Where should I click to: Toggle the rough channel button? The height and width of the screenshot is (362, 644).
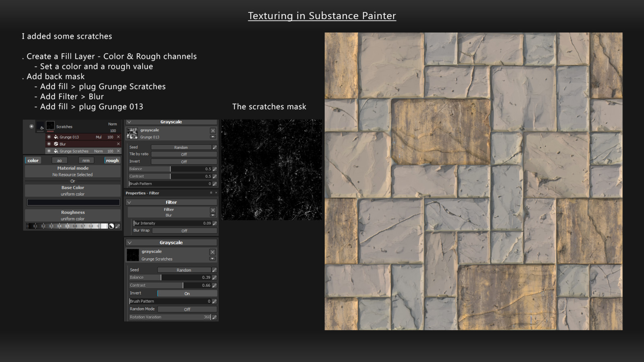pyautogui.click(x=112, y=160)
